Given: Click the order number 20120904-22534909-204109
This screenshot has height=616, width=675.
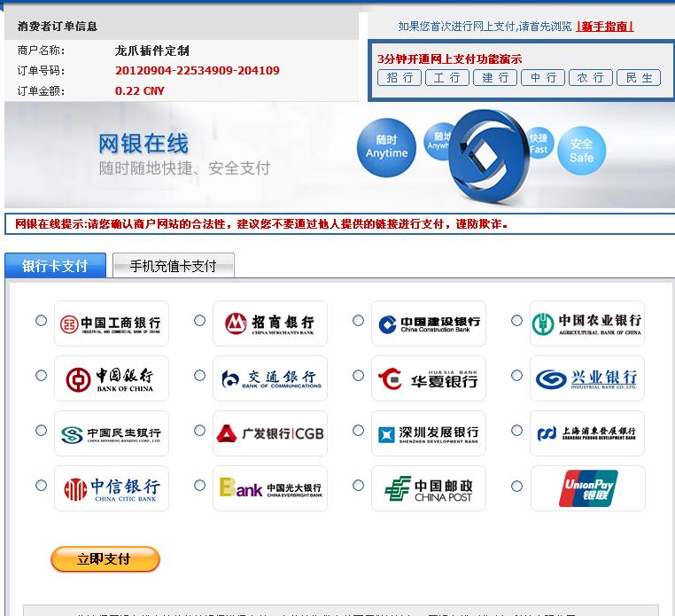Looking at the screenshot, I should 198,71.
